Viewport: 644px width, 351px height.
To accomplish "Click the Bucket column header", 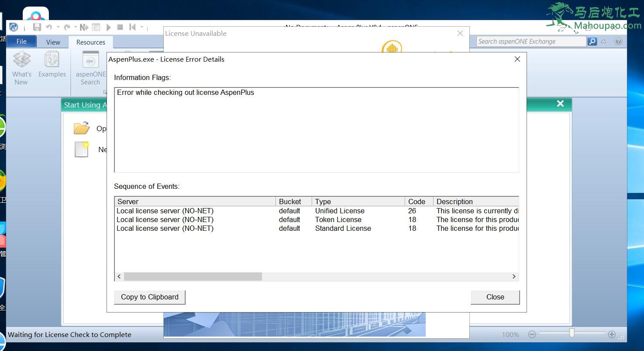I will coord(294,202).
